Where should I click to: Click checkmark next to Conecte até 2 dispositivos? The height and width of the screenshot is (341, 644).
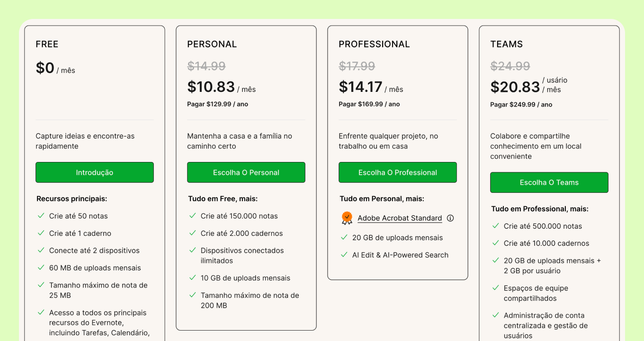click(41, 250)
